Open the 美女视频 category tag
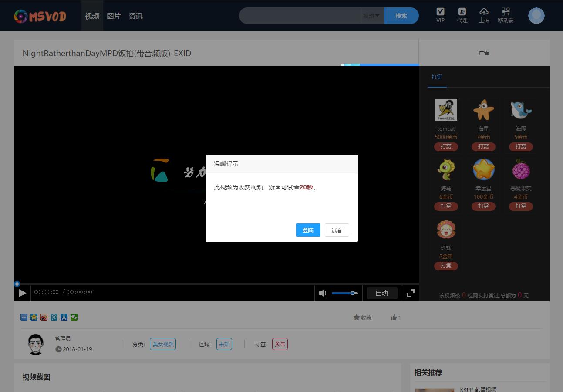Viewport: 563px width, 392px height. tap(163, 344)
